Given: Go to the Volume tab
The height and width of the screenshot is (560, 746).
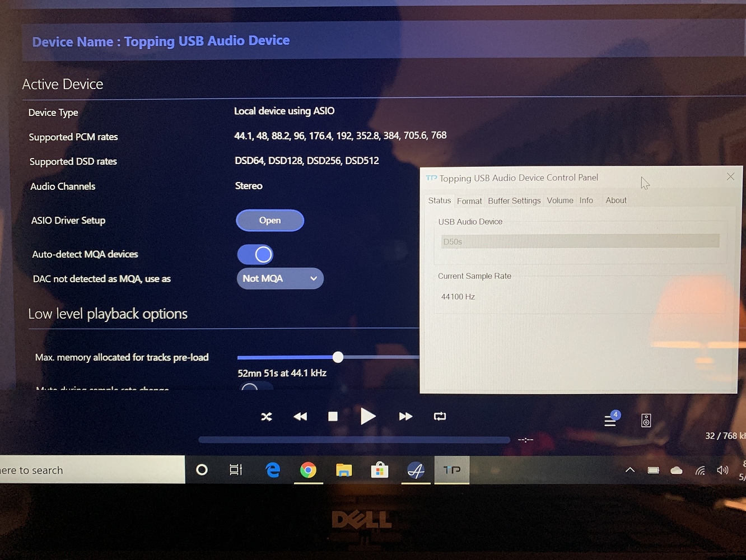Looking at the screenshot, I should click(560, 200).
